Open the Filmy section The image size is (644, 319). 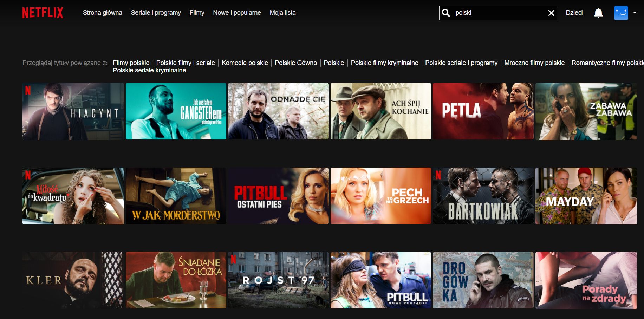197,13
